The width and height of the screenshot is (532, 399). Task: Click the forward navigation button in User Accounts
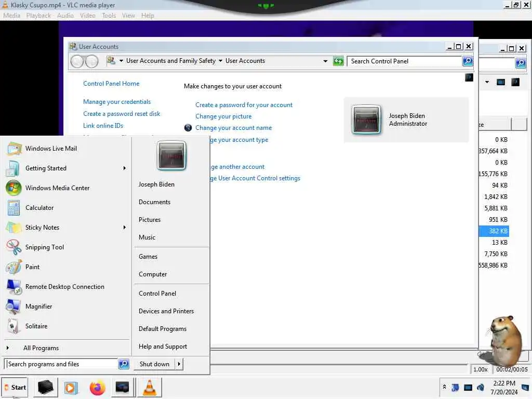click(x=91, y=61)
